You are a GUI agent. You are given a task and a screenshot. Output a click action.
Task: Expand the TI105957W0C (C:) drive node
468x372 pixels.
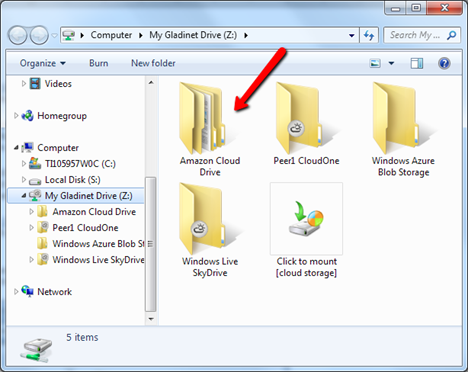(x=24, y=163)
